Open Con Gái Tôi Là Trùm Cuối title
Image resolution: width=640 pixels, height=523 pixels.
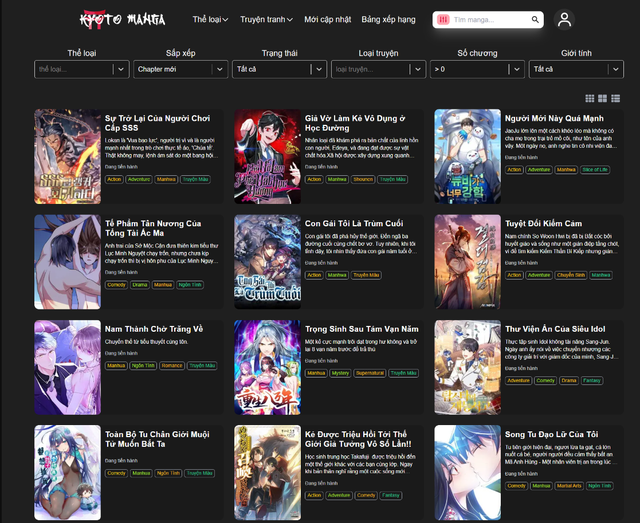[354, 223]
